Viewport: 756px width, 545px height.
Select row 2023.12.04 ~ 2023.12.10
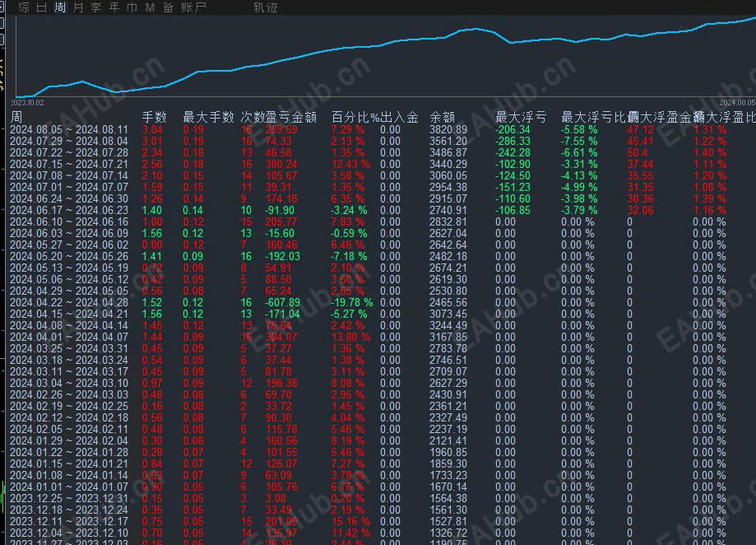click(378, 533)
